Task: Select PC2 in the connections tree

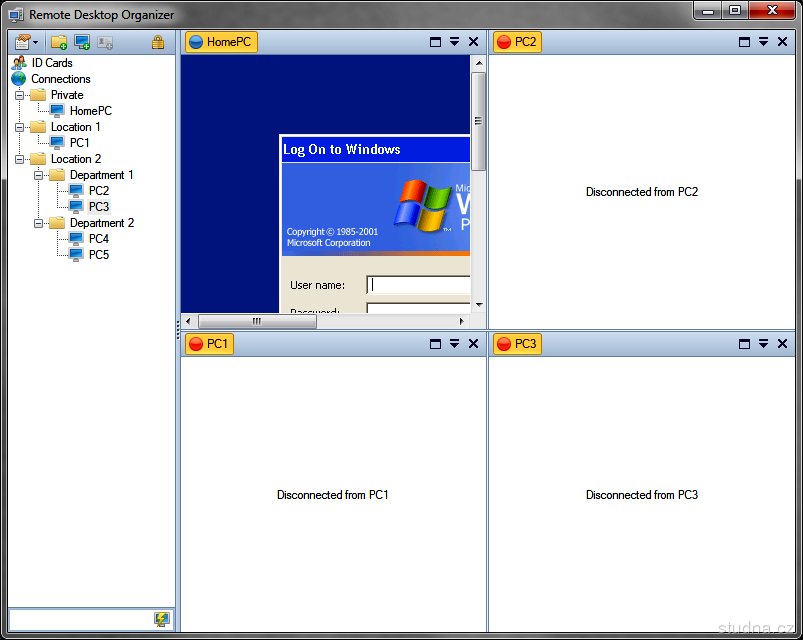Action: click(99, 191)
